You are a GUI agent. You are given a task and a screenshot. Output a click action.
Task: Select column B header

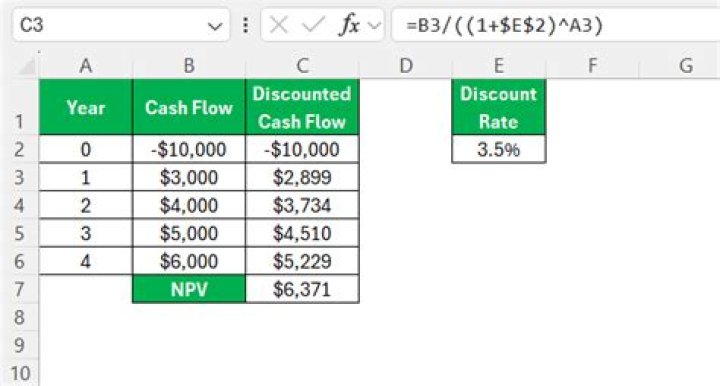[x=189, y=66]
